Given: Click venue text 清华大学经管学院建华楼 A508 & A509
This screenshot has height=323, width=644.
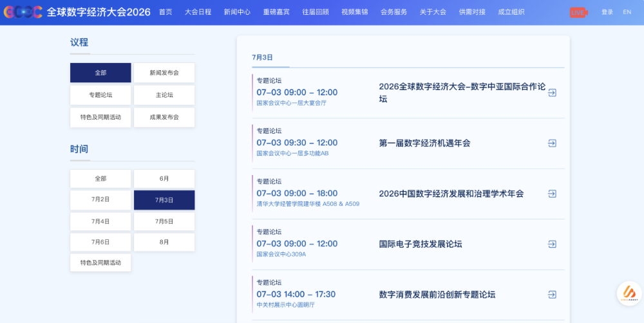Looking at the screenshot, I should tap(308, 204).
